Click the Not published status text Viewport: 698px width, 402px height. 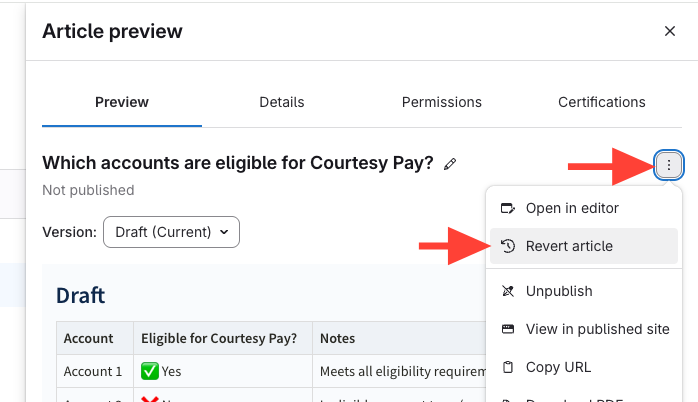point(88,190)
